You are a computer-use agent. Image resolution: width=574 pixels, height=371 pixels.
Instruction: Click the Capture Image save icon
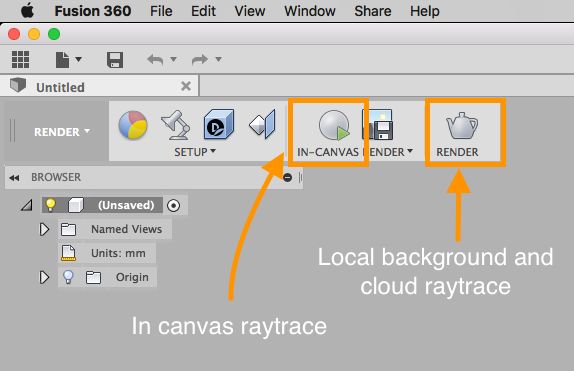(x=378, y=125)
